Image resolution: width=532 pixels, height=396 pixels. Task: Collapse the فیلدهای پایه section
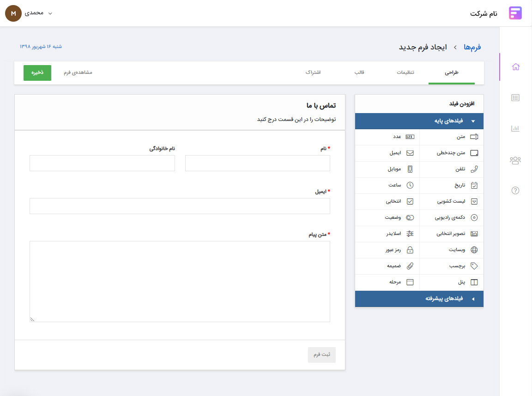[419, 121]
